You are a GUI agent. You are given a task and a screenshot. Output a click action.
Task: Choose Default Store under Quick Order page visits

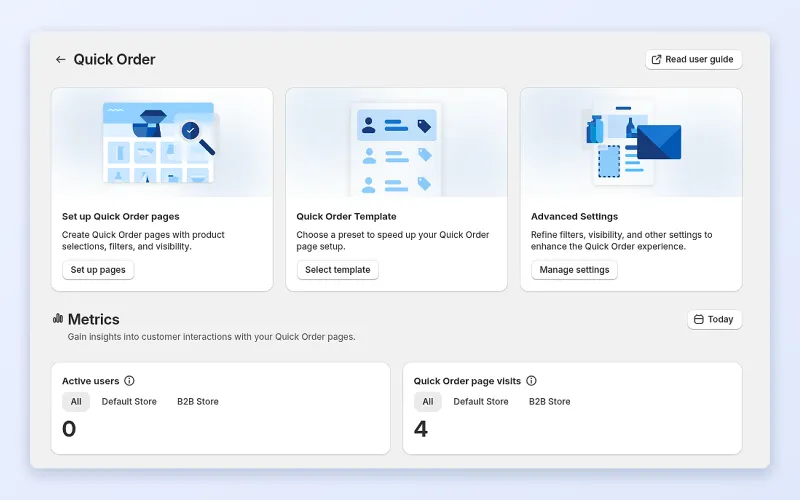click(x=481, y=402)
